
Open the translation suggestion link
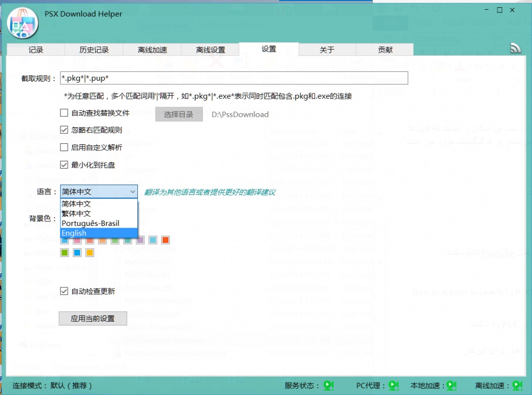click(210, 192)
